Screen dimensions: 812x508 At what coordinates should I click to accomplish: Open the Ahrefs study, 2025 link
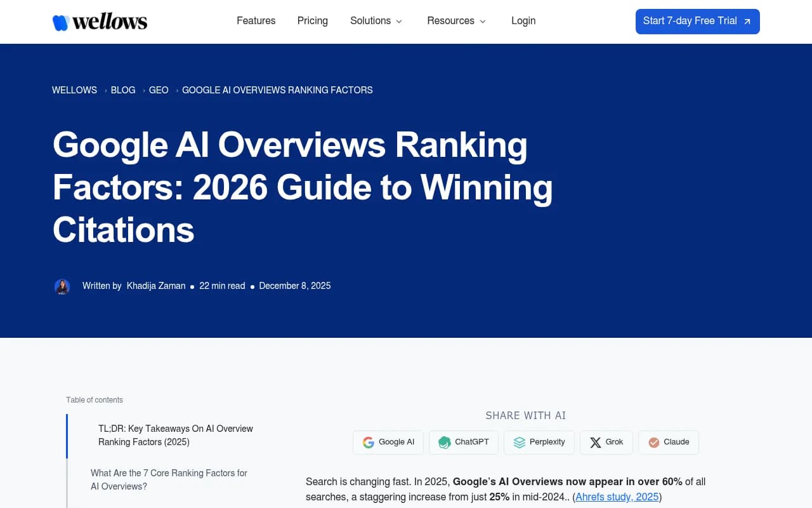617,497
